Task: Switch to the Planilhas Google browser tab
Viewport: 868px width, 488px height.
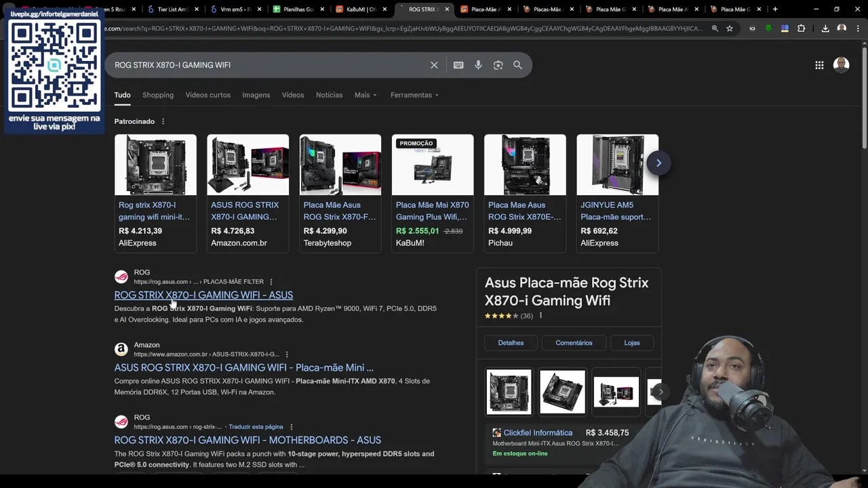Action: tap(298, 9)
